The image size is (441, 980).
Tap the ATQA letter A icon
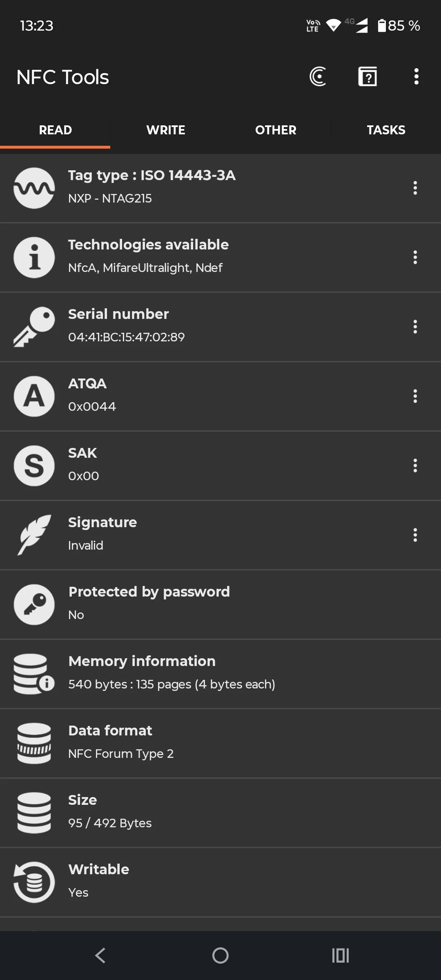point(34,396)
